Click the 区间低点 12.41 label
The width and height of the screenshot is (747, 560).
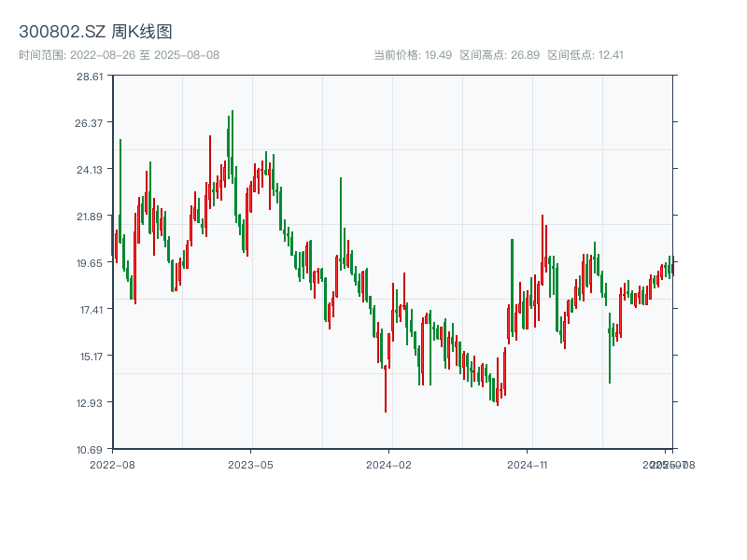click(x=585, y=55)
